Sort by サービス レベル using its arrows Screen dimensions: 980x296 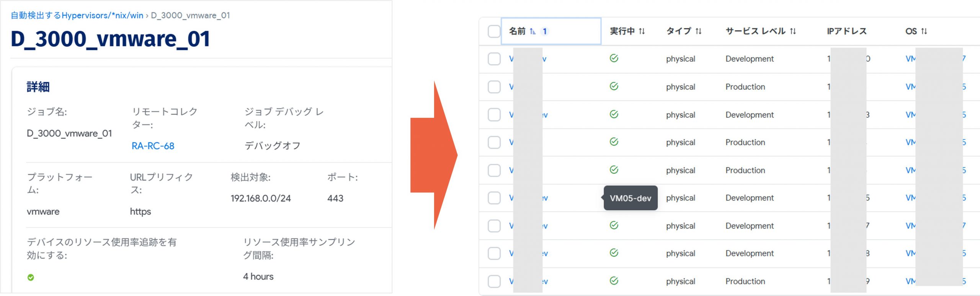[793, 31]
